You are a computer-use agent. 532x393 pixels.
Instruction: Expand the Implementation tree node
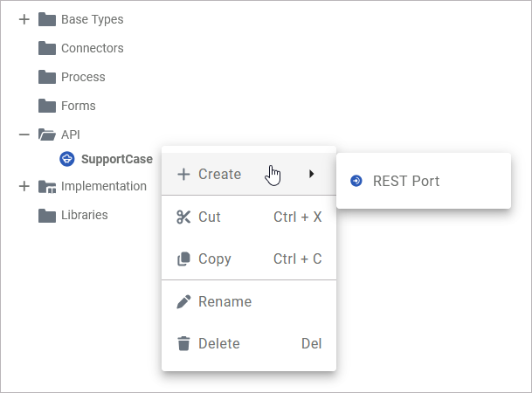point(24,187)
